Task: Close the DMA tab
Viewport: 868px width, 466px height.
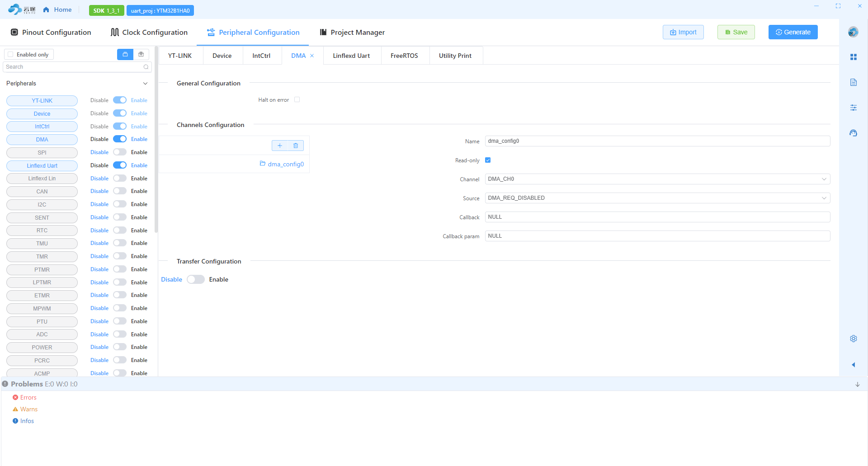Action: pyautogui.click(x=312, y=56)
